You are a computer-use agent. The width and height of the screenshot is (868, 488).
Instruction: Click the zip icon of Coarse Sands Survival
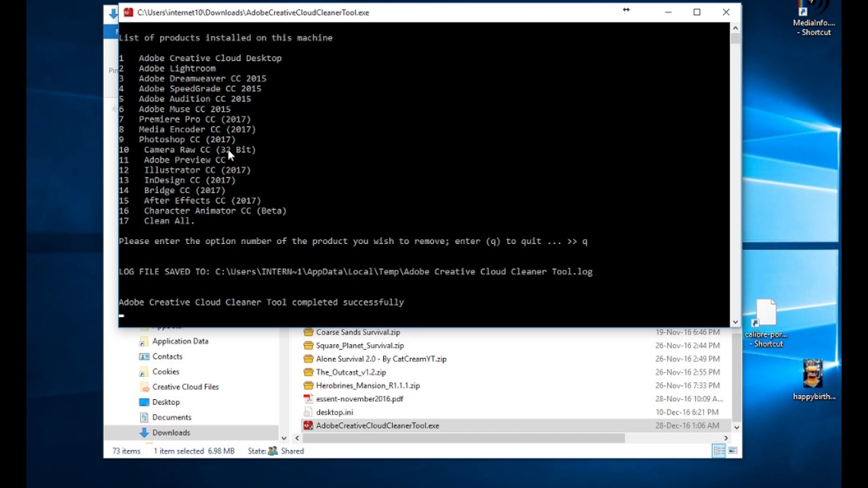coord(309,332)
